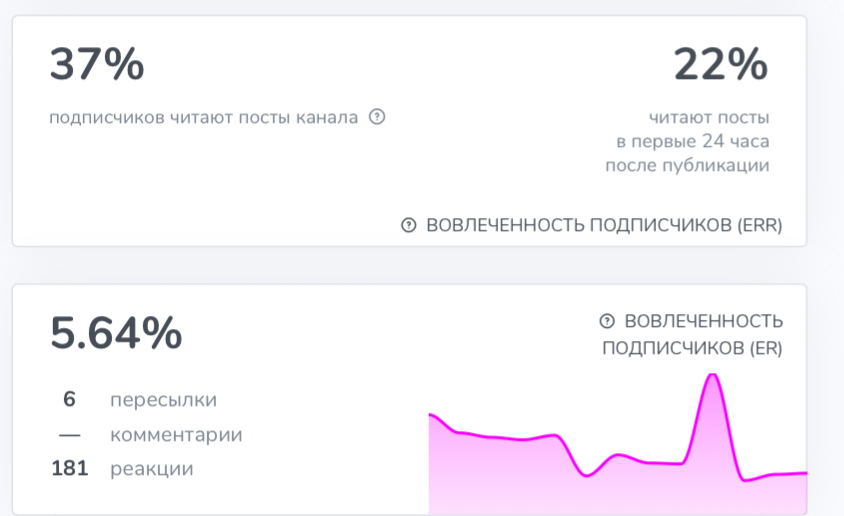Select the 'реакции' metric label
Image resolution: width=844 pixels, height=516 pixels.
point(152,469)
